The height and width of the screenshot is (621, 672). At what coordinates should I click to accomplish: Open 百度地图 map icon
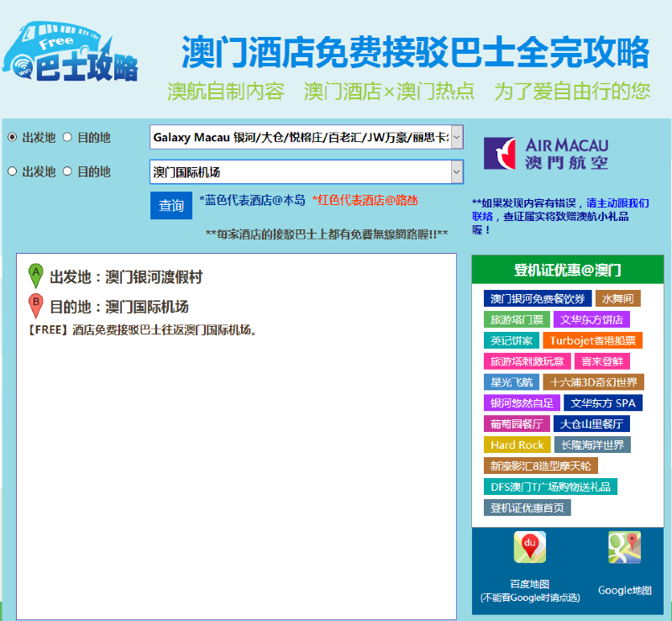[x=530, y=547]
